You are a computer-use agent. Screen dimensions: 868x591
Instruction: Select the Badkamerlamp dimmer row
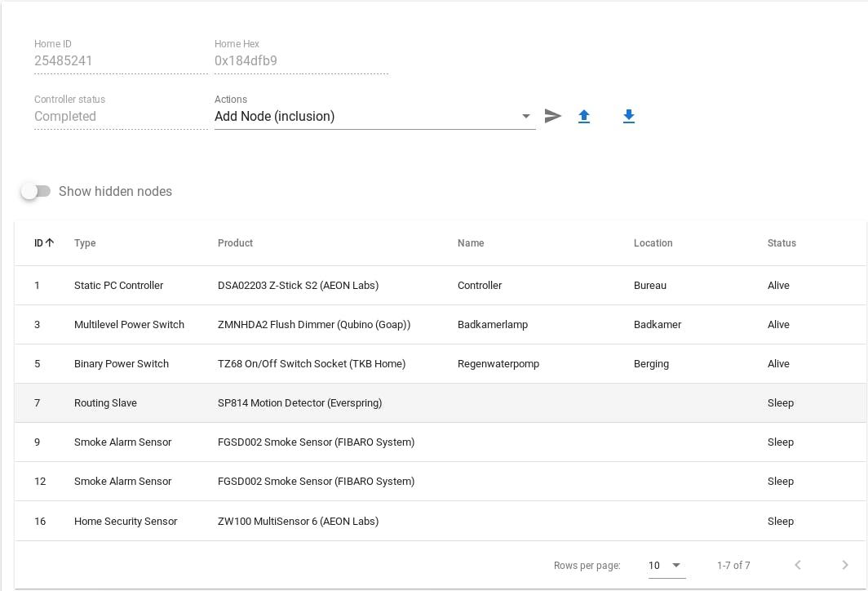[x=313, y=325]
